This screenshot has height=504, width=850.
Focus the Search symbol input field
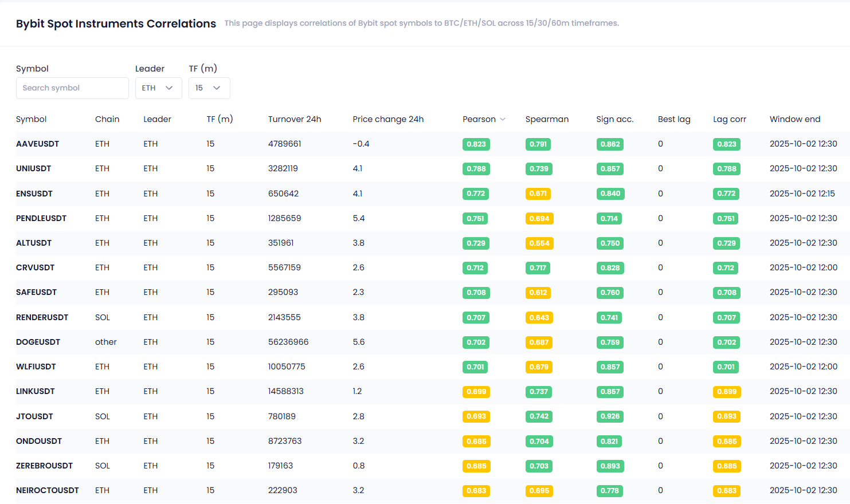pos(72,88)
